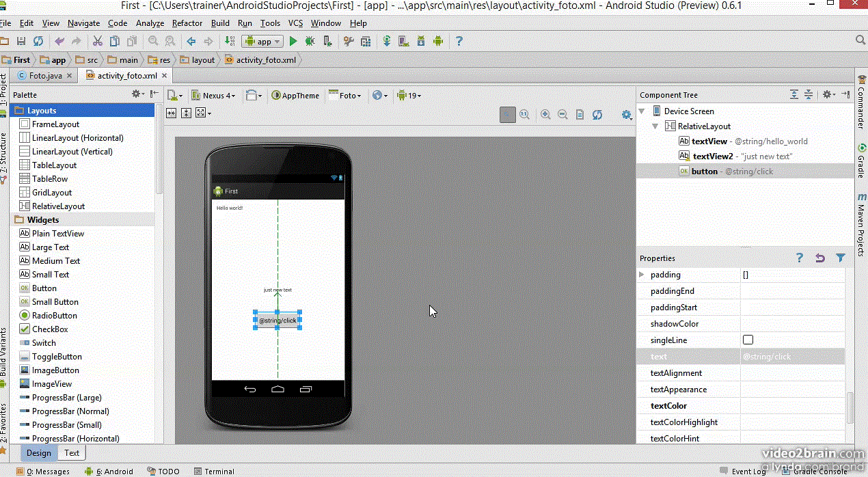Open the Event Log
Viewport: 868px width, 477px height.
click(744, 471)
